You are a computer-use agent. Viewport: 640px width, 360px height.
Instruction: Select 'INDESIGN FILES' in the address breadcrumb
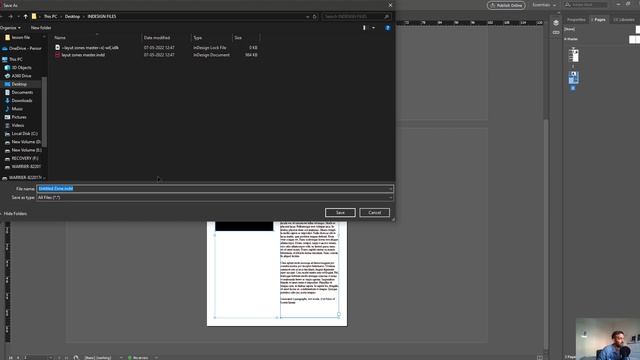coord(102,16)
